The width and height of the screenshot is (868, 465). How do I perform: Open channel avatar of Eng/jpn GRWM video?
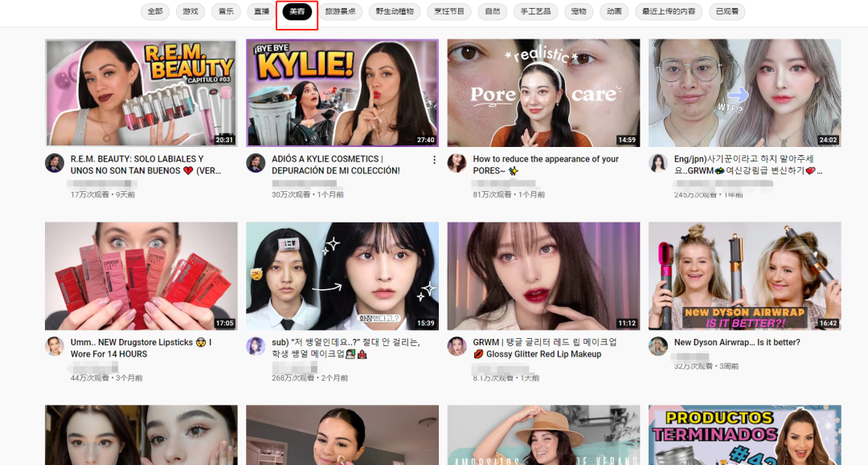pos(658,163)
